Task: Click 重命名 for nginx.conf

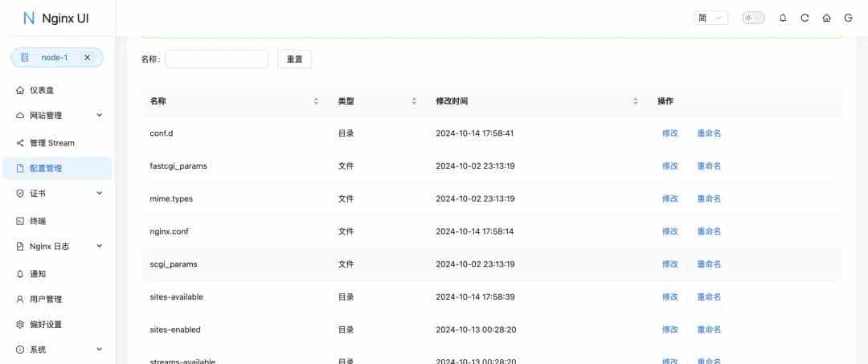Action: [709, 231]
